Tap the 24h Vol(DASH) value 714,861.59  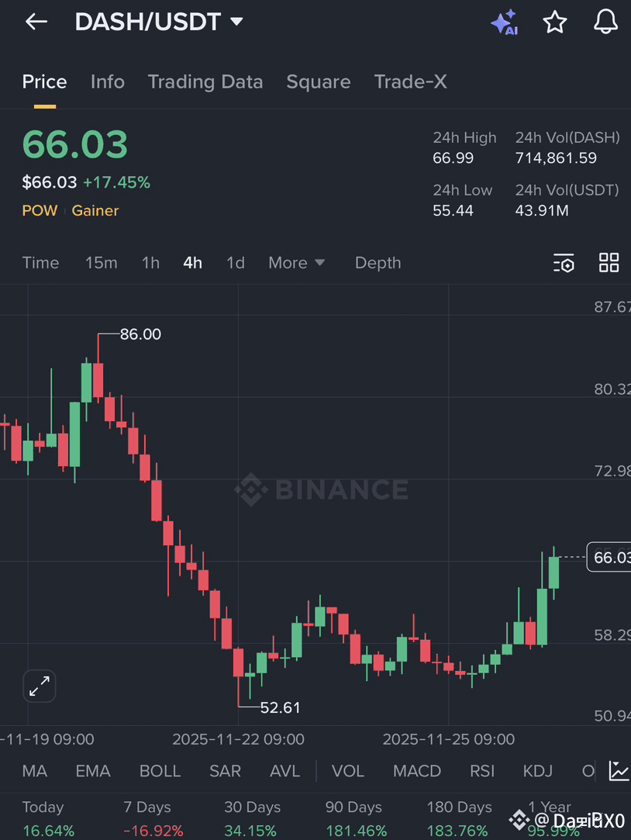(556, 158)
